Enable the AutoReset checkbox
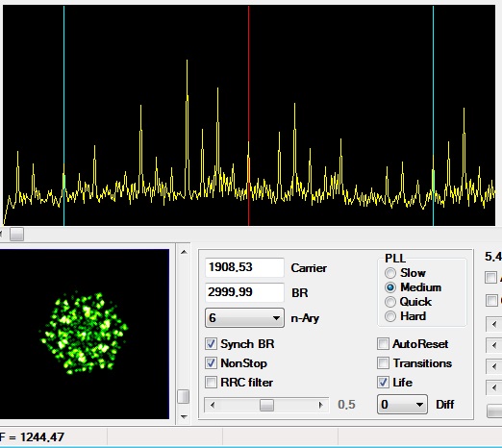502x448 pixels. (x=383, y=344)
